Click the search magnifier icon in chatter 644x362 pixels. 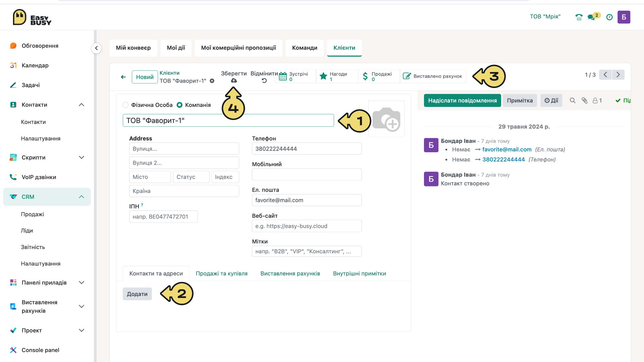pos(573,101)
